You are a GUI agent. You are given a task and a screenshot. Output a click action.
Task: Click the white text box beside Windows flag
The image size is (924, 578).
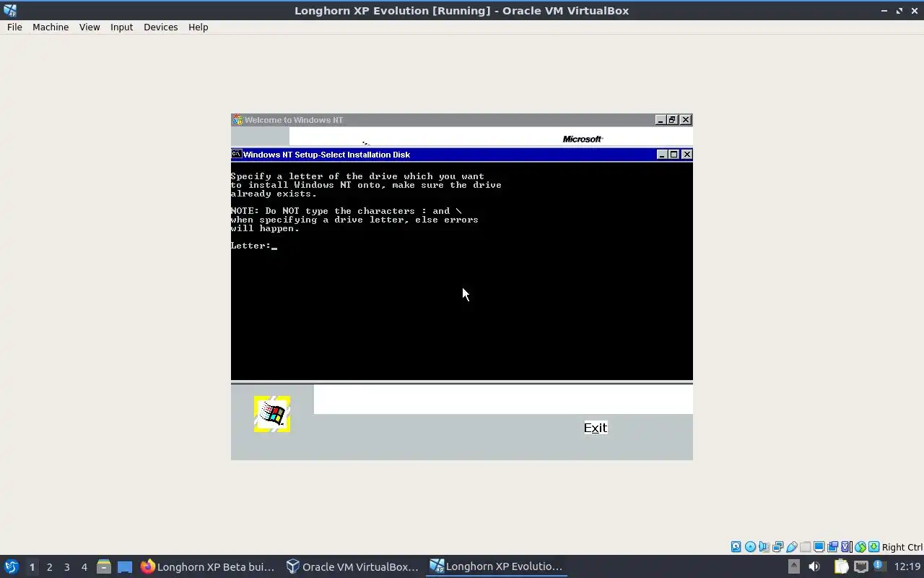click(503, 400)
